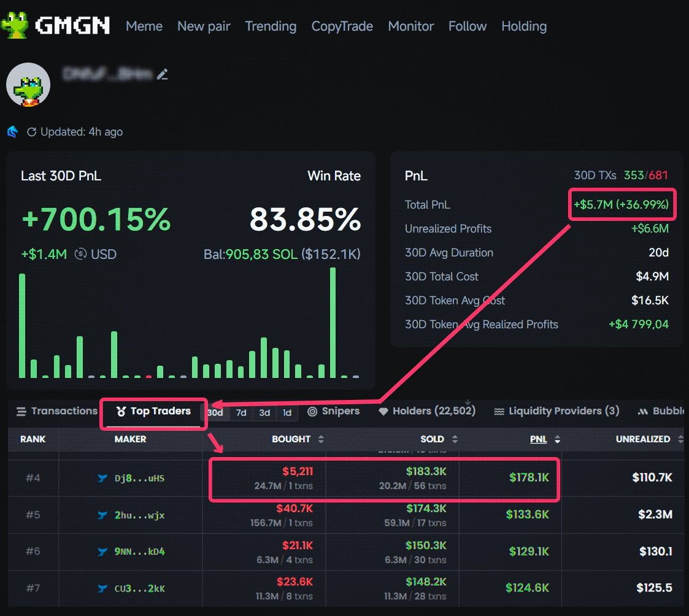The image size is (689, 616).
Task: Click rank #6 cell
Action: pos(33,551)
